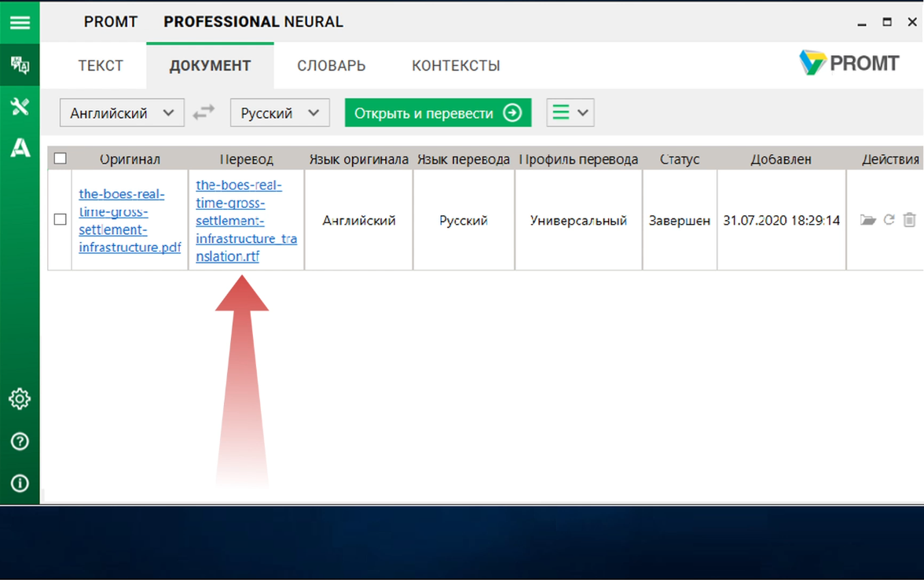Check the box for the-boes-real-time document row
This screenshot has width=924, height=580.
click(60, 219)
